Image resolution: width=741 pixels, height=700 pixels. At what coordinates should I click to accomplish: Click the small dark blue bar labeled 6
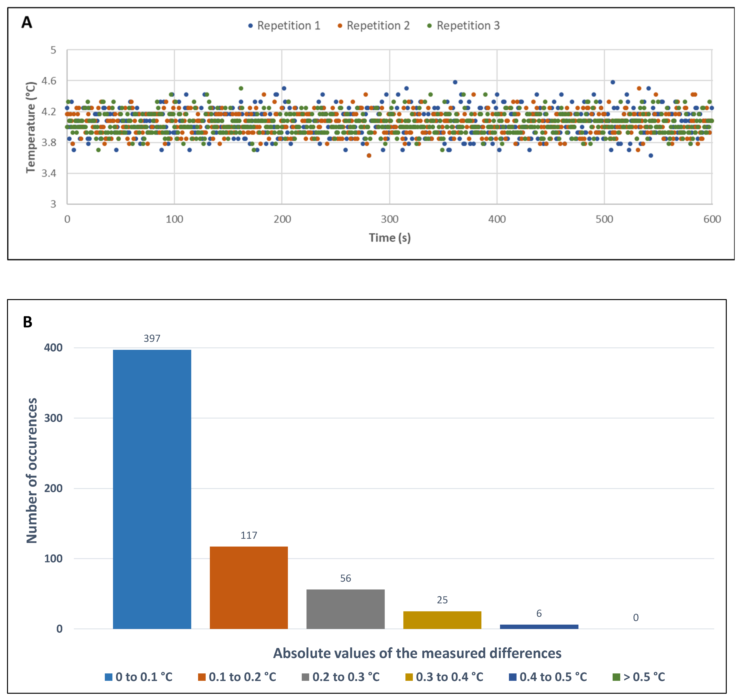coord(539,627)
